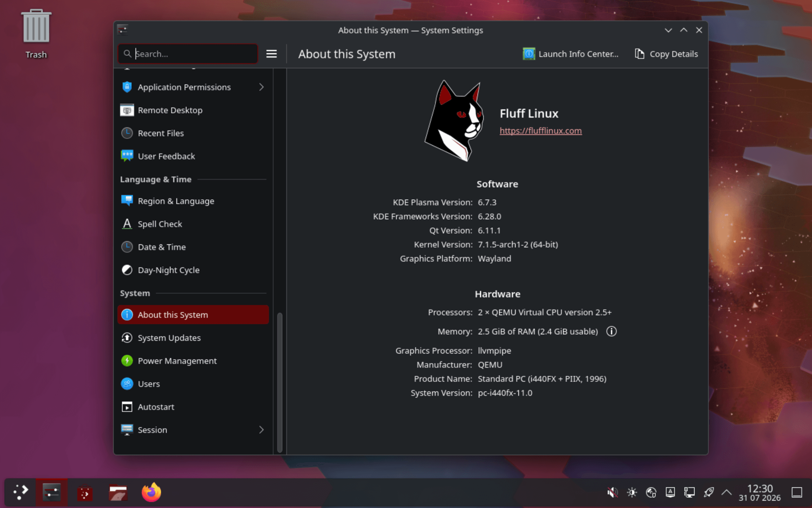Open the network connection tray icon
Viewport: 812px width, 508px height.
click(689, 492)
